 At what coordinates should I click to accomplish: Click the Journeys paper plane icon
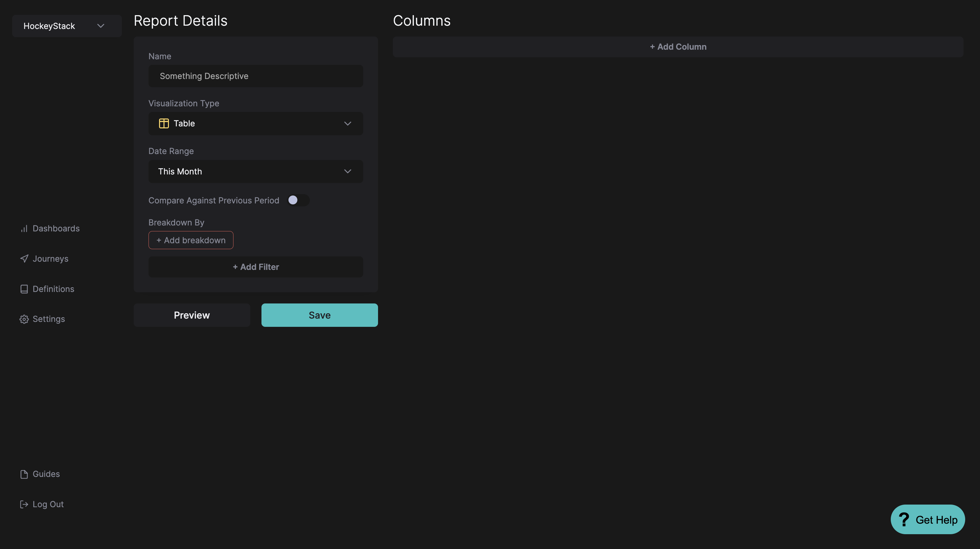(24, 258)
